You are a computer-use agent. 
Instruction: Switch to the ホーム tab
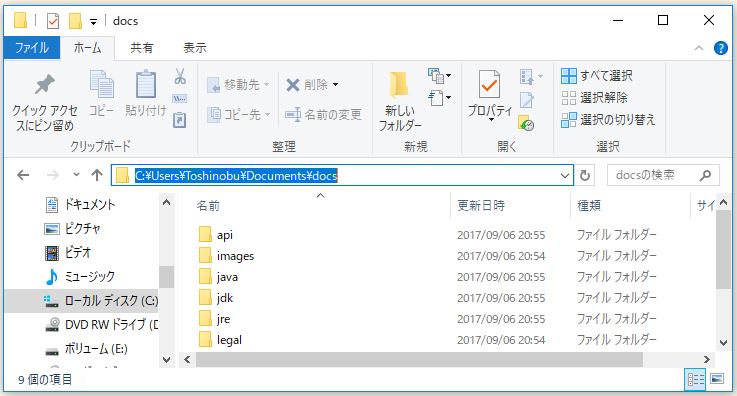(87, 47)
